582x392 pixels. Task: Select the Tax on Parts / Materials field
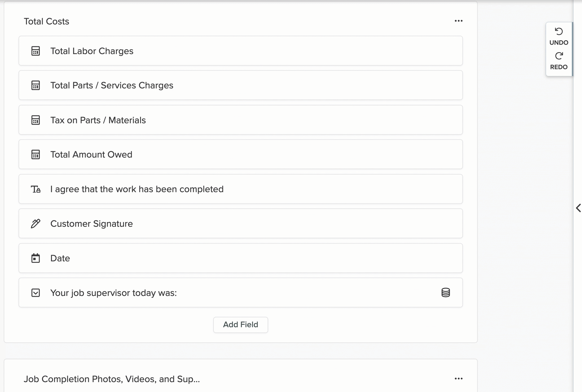241,120
